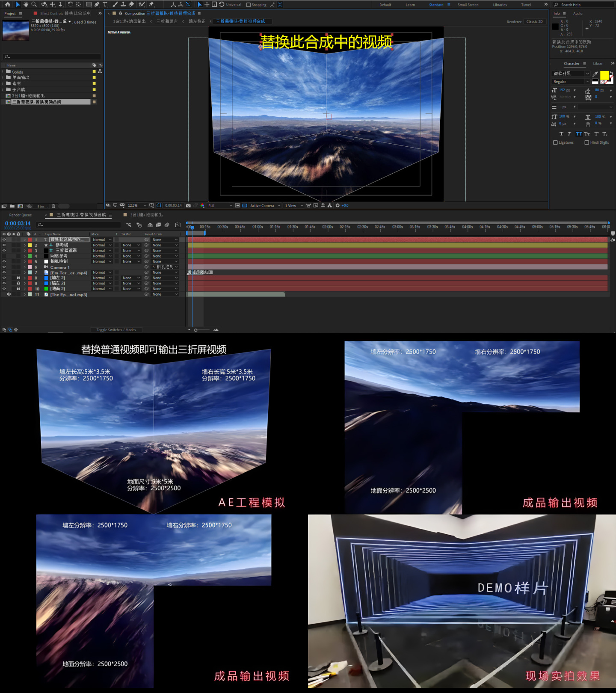Mute audio of layer 11 mp3

point(9,294)
